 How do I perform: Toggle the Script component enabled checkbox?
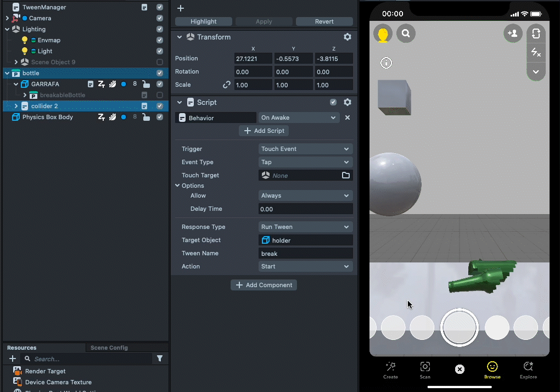pyautogui.click(x=333, y=102)
